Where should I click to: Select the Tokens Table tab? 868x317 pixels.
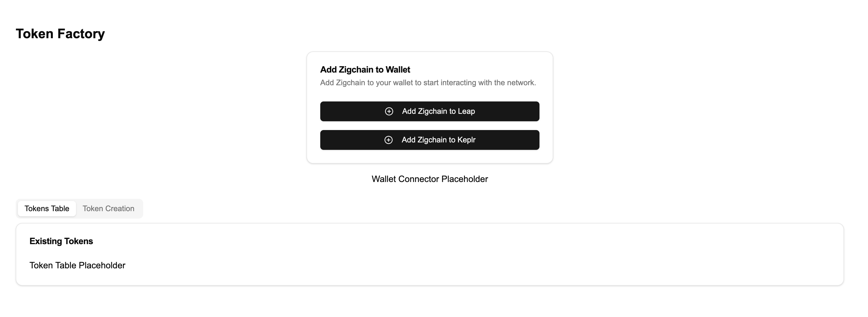coord(47,209)
